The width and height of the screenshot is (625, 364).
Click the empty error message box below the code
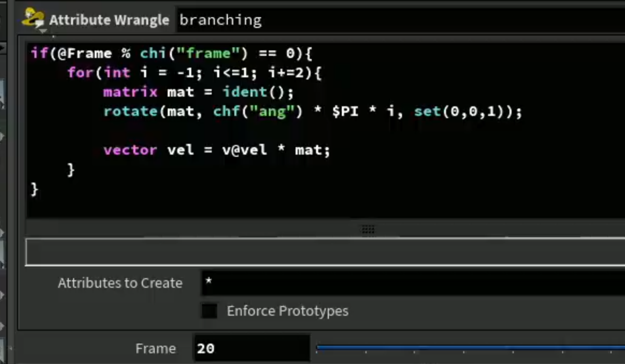[325, 252]
